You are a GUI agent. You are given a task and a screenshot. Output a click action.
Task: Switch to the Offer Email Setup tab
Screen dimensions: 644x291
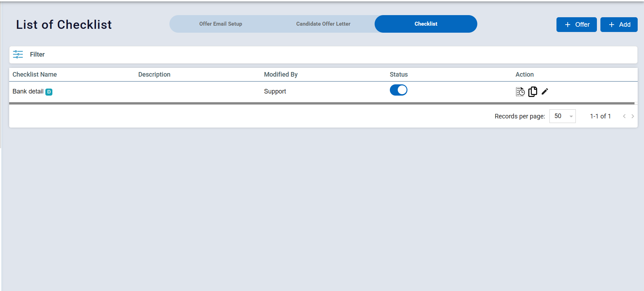(x=220, y=24)
